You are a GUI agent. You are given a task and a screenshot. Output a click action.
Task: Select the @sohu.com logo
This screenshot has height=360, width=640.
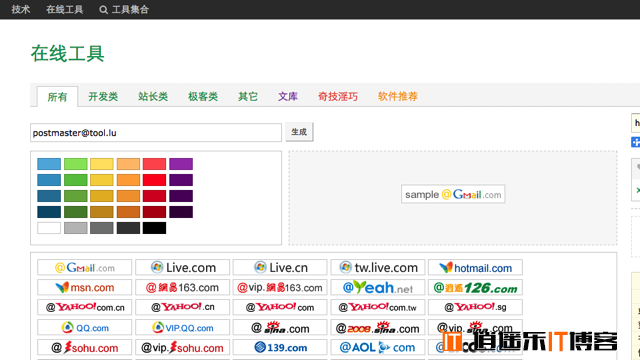tap(84, 347)
